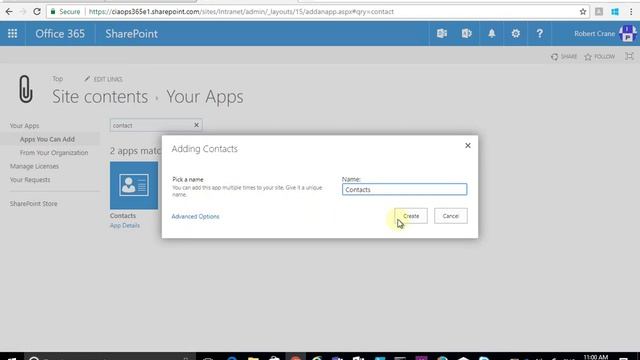Click the gray extension icon beside the bookmark star
Viewport: 640px width, 360px height.
pyautogui.click(x=599, y=12)
